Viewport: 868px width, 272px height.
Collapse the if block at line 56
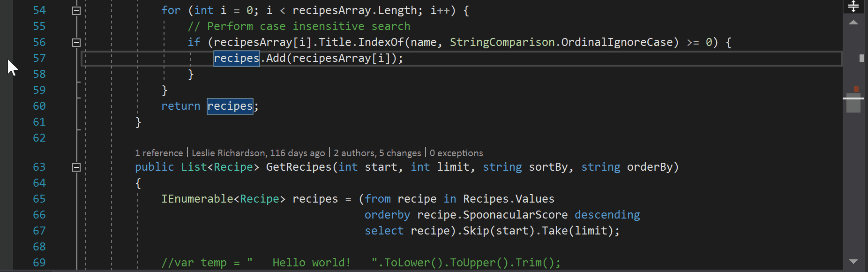pos(76,43)
